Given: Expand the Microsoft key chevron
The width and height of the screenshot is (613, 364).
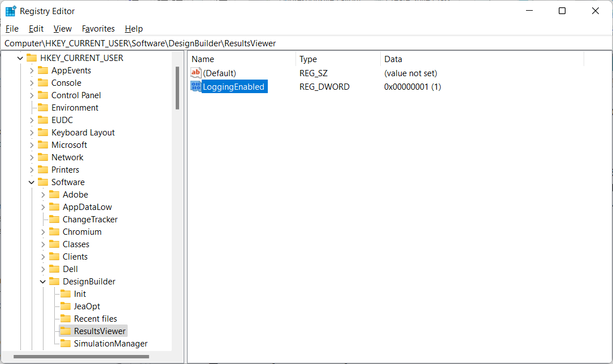Looking at the screenshot, I should coord(32,145).
